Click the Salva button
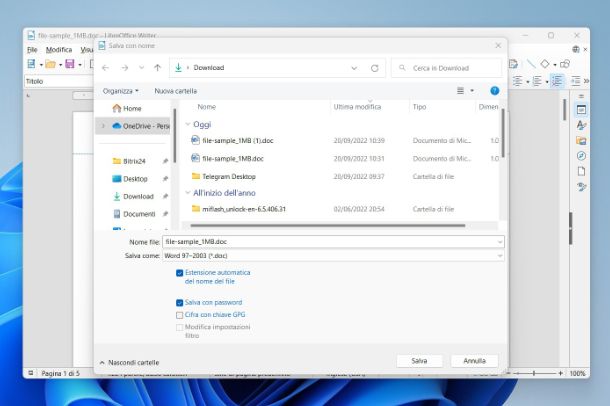The image size is (610, 406). point(419,361)
